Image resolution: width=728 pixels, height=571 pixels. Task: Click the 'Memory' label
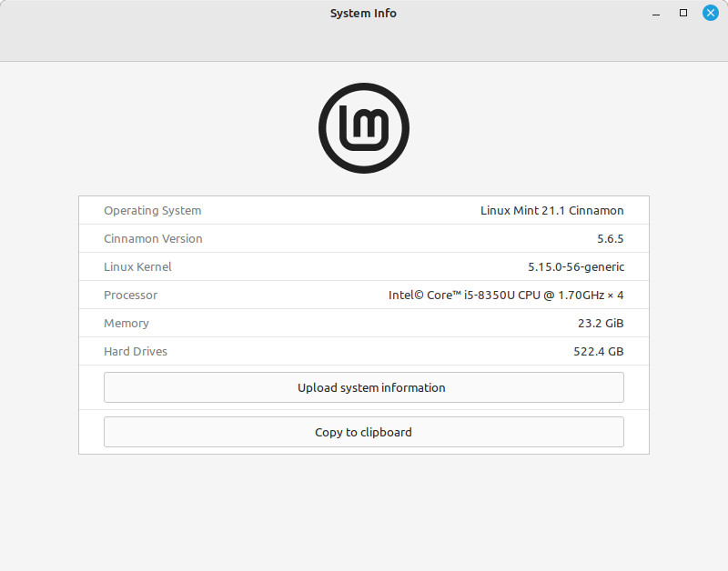click(126, 324)
